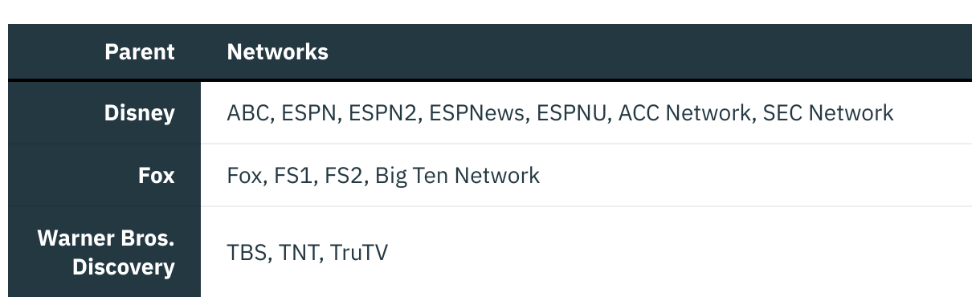Select the Fox parent row header

(104, 175)
